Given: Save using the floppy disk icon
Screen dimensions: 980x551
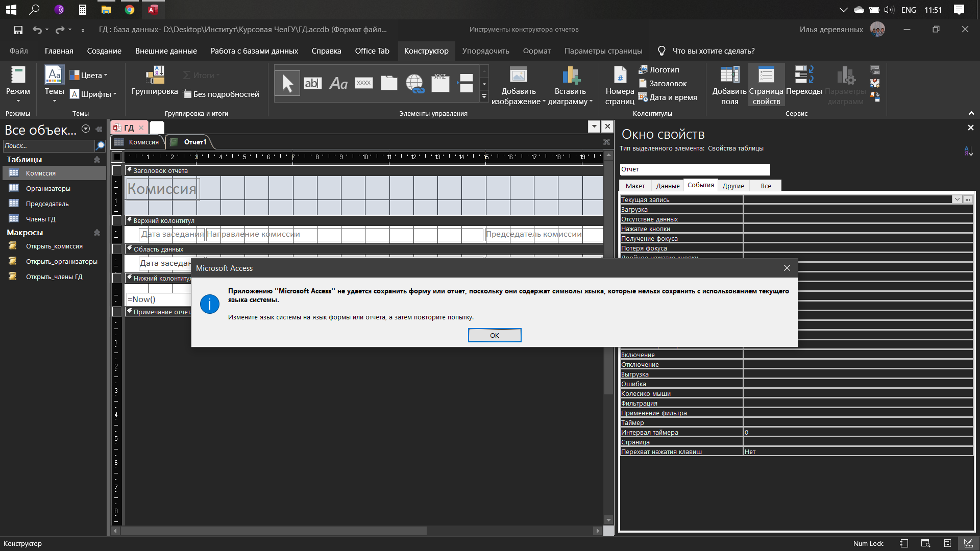Looking at the screenshot, I should (18, 30).
